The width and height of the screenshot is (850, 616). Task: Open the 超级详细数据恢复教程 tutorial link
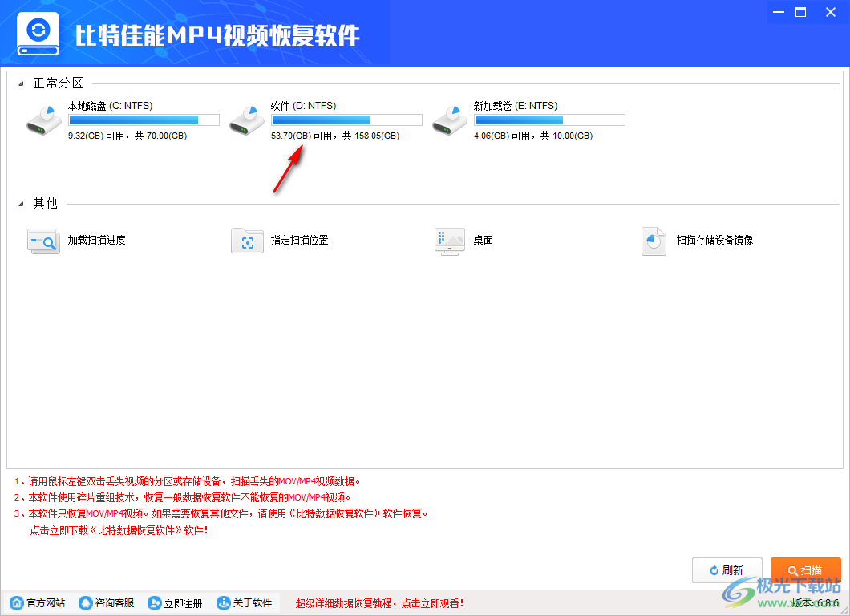pyautogui.click(x=379, y=603)
